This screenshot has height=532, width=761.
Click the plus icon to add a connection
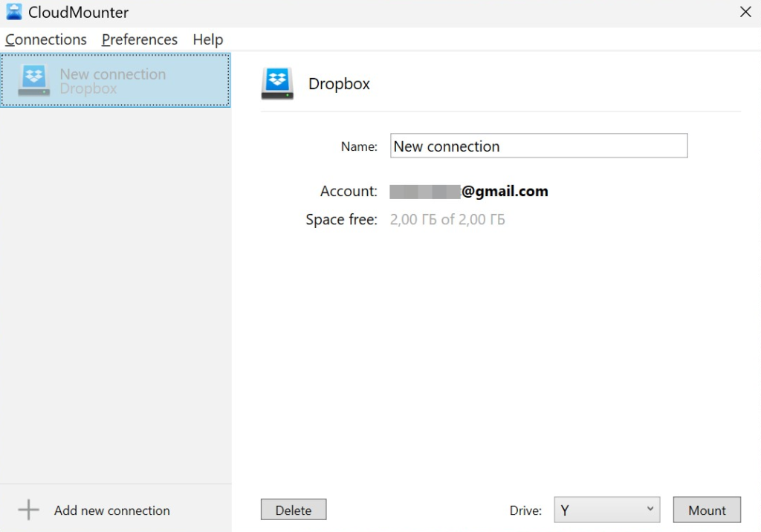28,510
